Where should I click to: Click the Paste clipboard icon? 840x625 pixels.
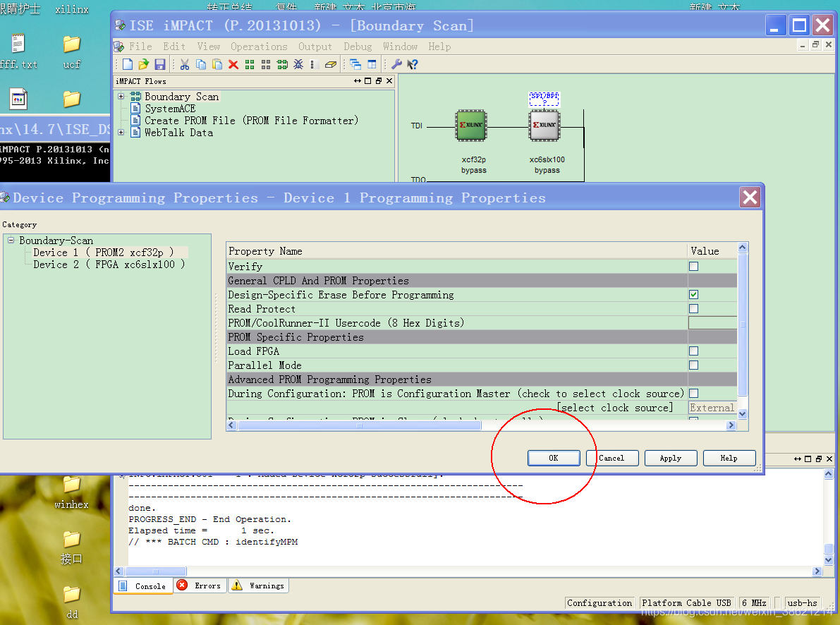coord(217,64)
